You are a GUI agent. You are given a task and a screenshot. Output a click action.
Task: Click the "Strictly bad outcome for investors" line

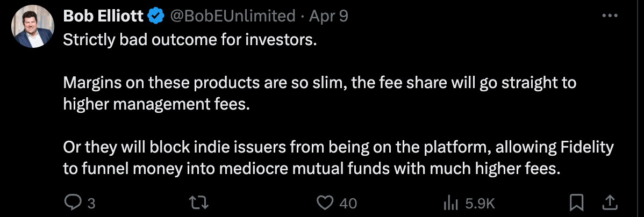click(188, 41)
